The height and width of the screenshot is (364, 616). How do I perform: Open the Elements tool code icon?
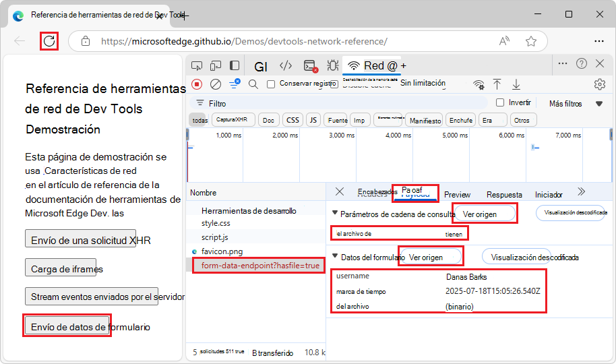286,65
